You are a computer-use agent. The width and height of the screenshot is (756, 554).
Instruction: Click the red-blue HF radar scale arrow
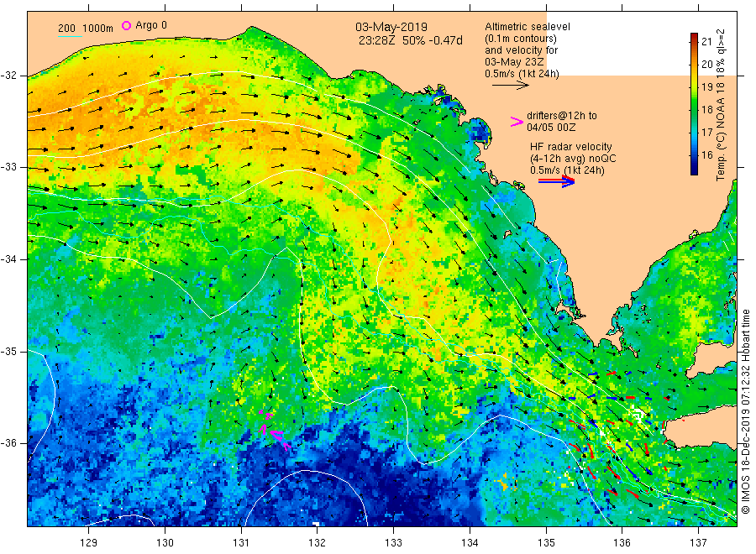(x=556, y=181)
